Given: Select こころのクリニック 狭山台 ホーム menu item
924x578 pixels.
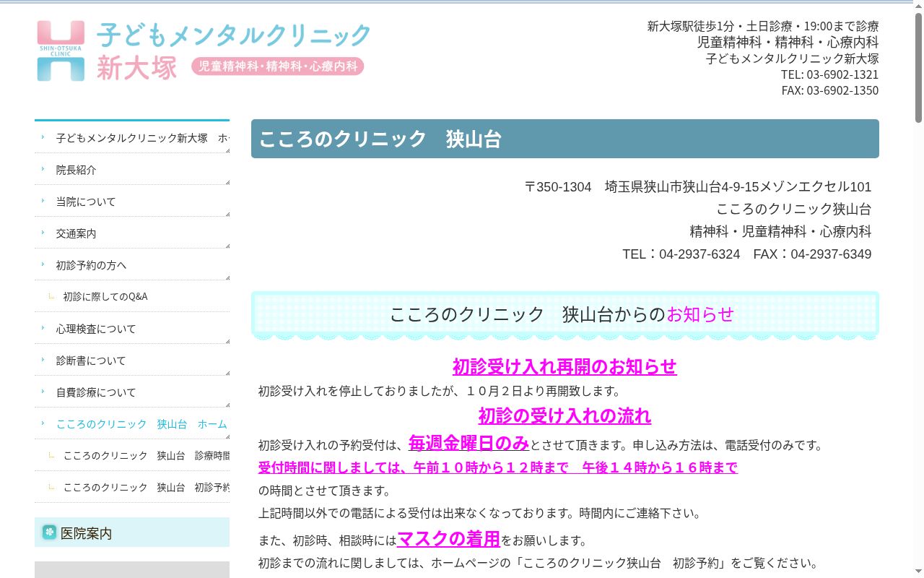Looking at the screenshot, I should coord(132,424).
